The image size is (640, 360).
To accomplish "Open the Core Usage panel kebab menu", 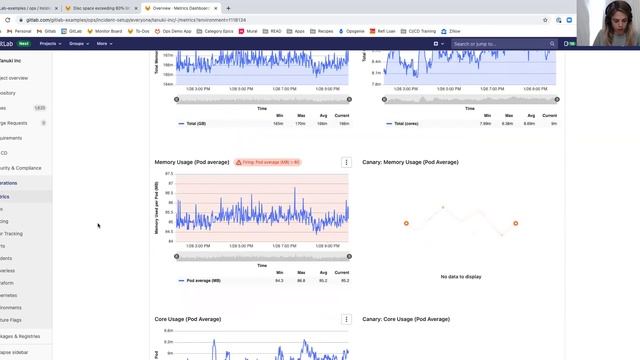I will (346, 319).
